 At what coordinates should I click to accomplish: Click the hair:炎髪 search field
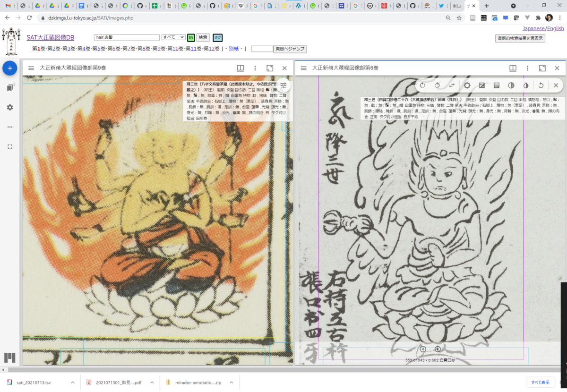(x=127, y=37)
